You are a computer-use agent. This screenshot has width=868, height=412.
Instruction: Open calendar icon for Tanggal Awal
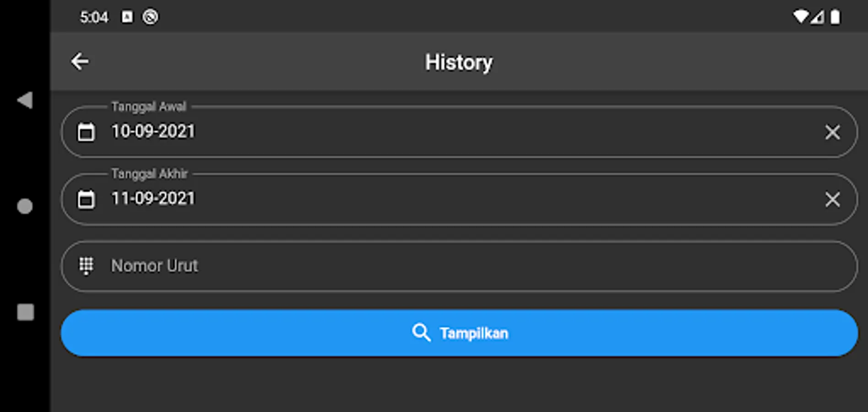(x=86, y=132)
